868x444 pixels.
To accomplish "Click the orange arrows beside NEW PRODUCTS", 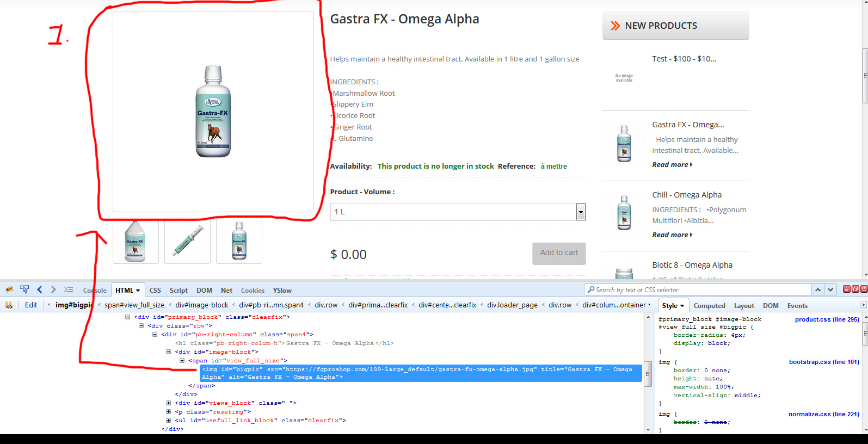I will coord(615,26).
